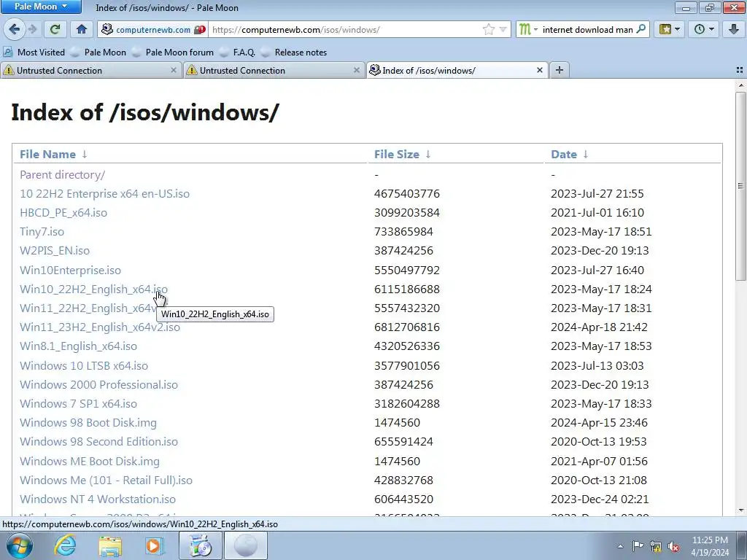Click the page scrollbar up arrow
The height and width of the screenshot is (560, 747).
pos(741,85)
